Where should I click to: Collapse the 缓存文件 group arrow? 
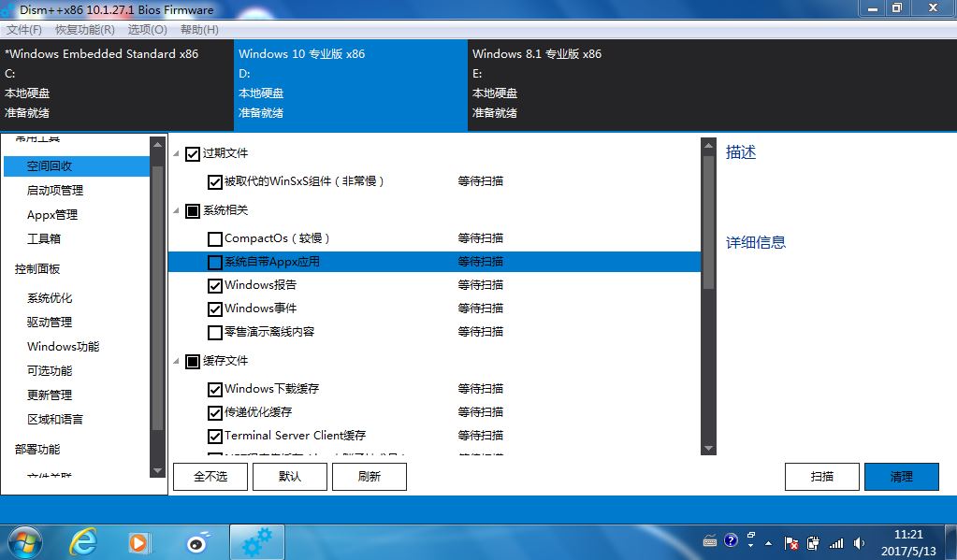tap(176, 361)
